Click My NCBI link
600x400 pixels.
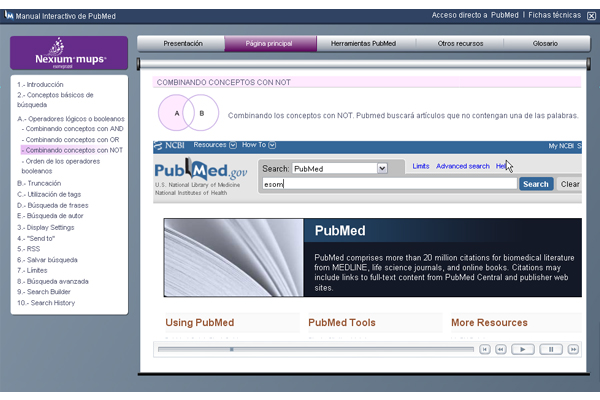[x=561, y=146]
